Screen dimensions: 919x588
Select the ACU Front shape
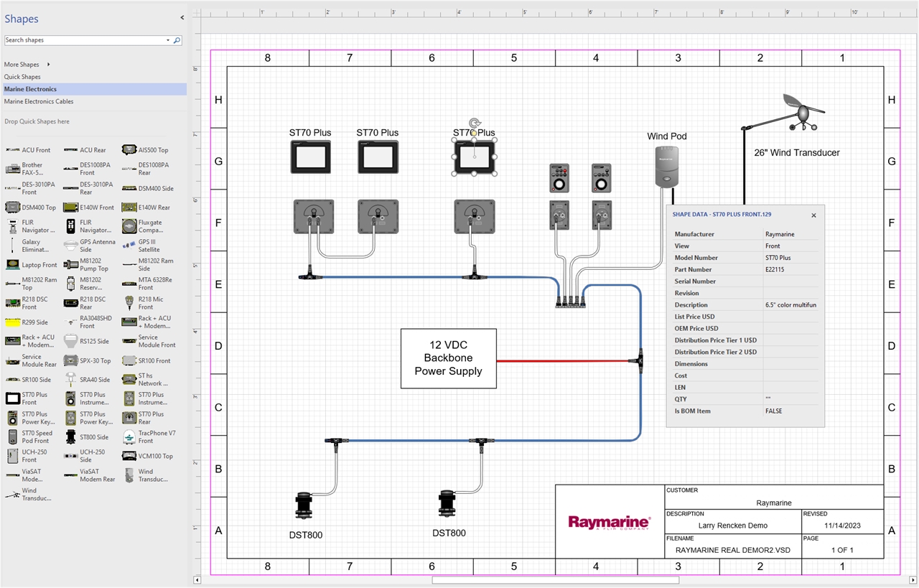point(29,150)
